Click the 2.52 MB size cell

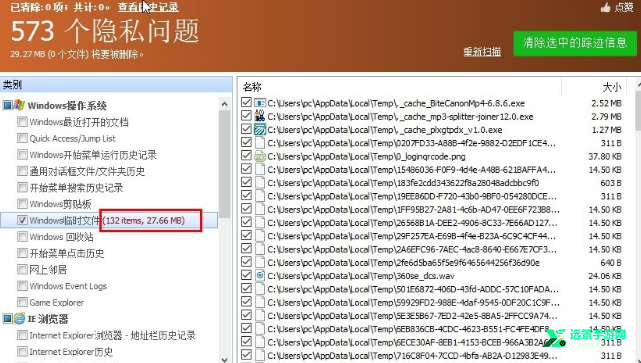[x=606, y=103]
